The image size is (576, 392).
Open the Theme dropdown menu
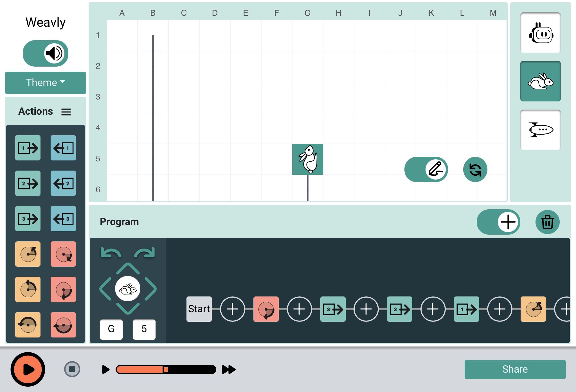[x=46, y=82]
